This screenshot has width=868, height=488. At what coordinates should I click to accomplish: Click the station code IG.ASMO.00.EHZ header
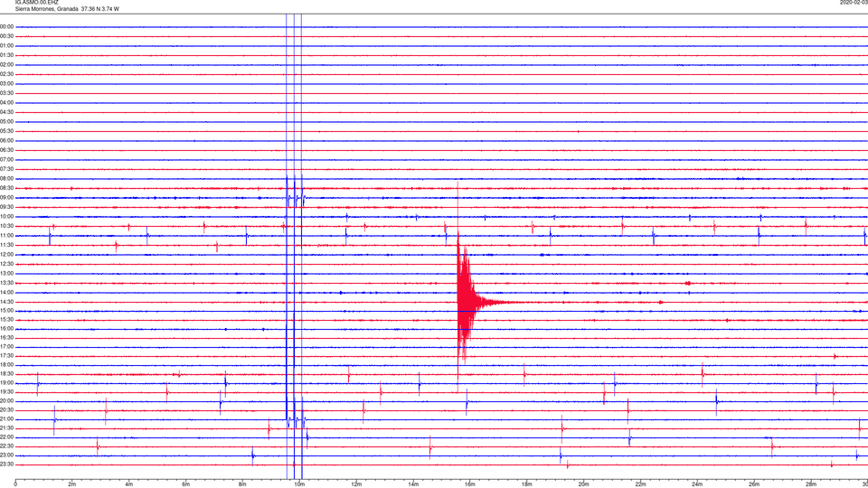(36, 2)
